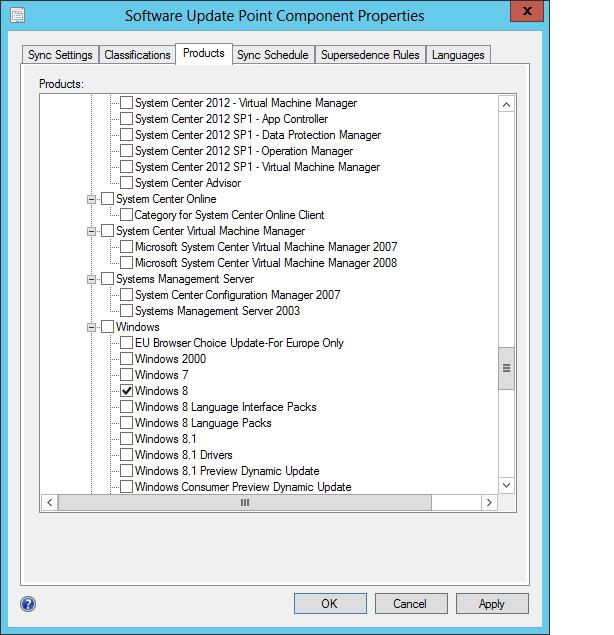The image size is (614, 635).
Task: Collapse the System Center Virtual Machine Manager node
Action: point(92,231)
